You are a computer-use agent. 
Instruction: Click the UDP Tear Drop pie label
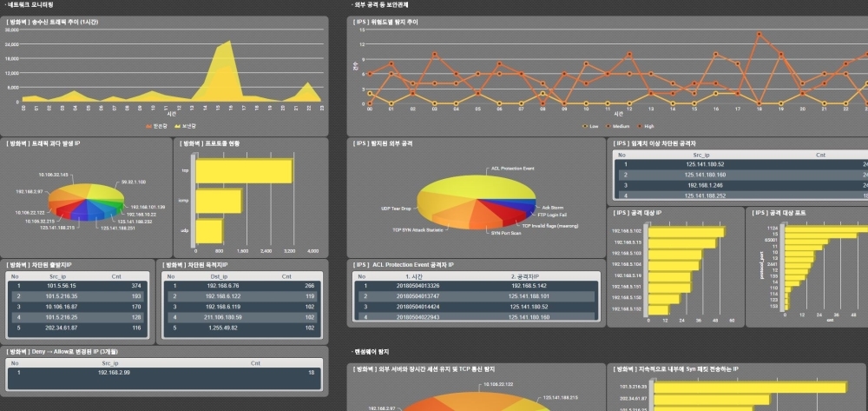(x=396, y=209)
